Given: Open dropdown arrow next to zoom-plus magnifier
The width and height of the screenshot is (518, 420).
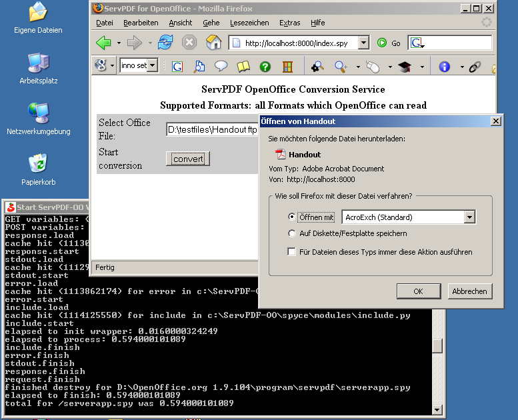Looking at the screenshot, I should 358,67.
